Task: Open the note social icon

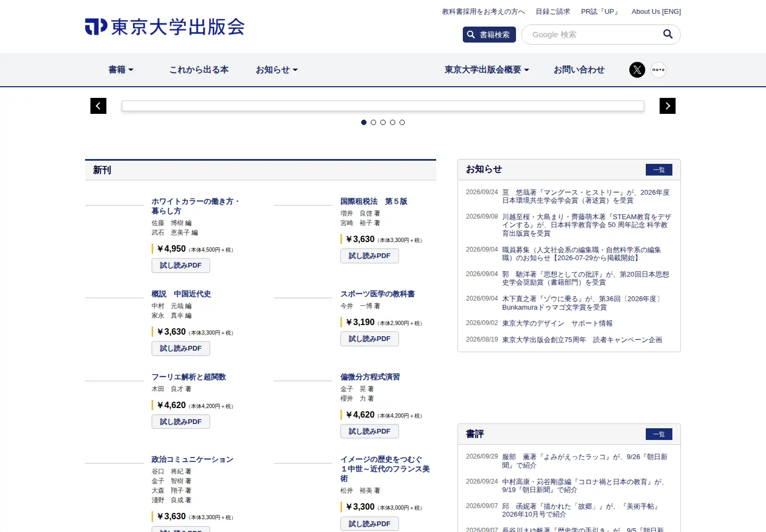Action: (659, 70)
